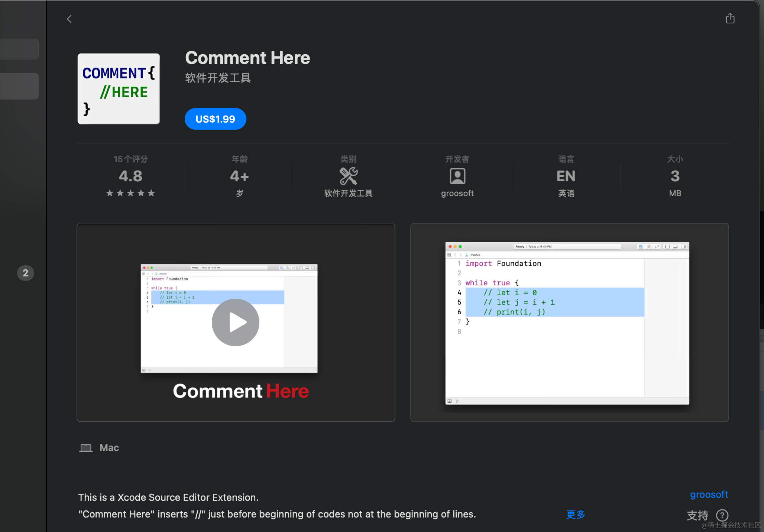Buy the app for US$1.99
This screenshot has width=764, height=532.
(215, 119)
